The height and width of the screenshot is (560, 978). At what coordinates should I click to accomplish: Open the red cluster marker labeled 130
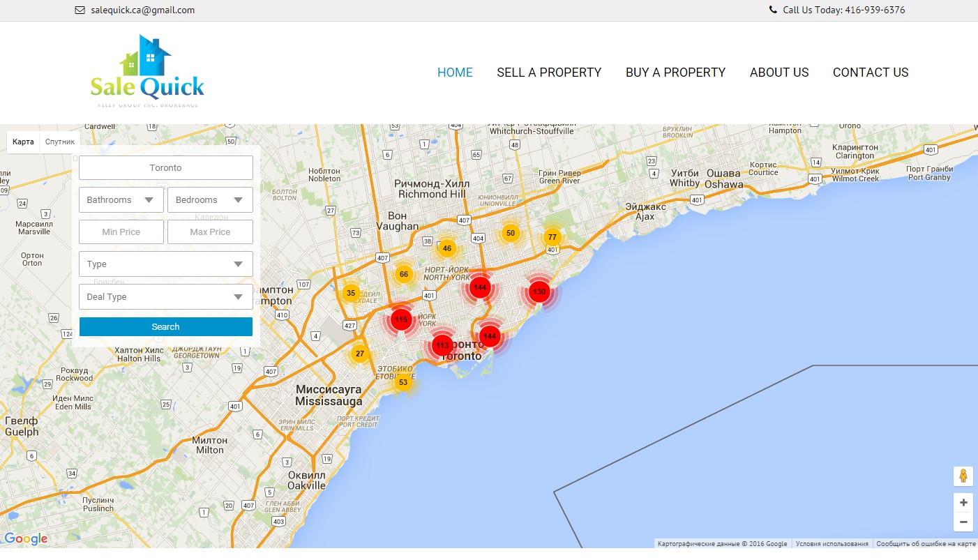click(x=539, y=292)
